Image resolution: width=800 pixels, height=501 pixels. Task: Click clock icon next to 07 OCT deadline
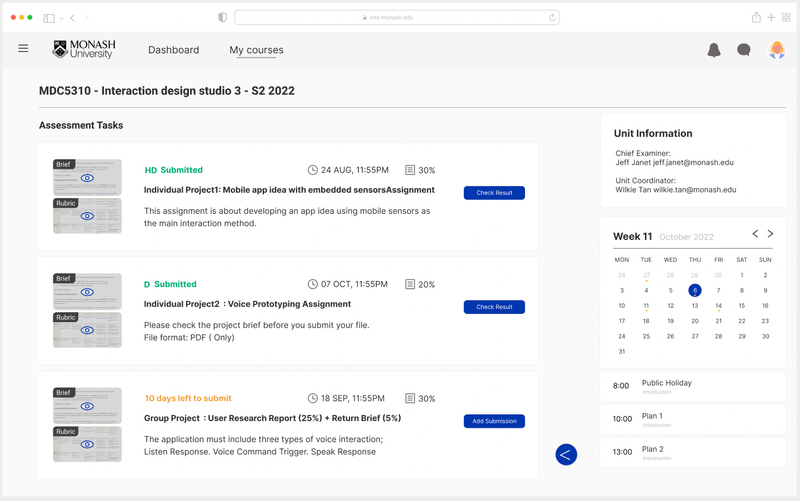point(312,284)
